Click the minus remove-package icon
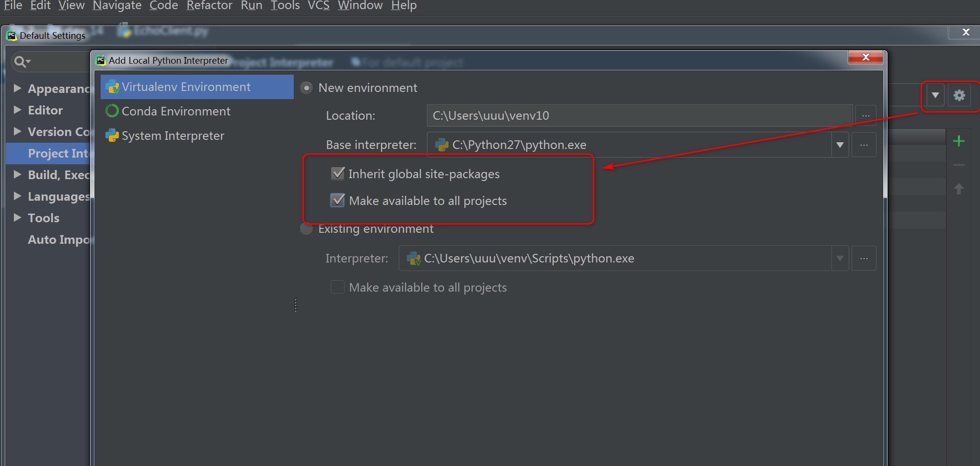980x466 pixels. coord(959,165)
